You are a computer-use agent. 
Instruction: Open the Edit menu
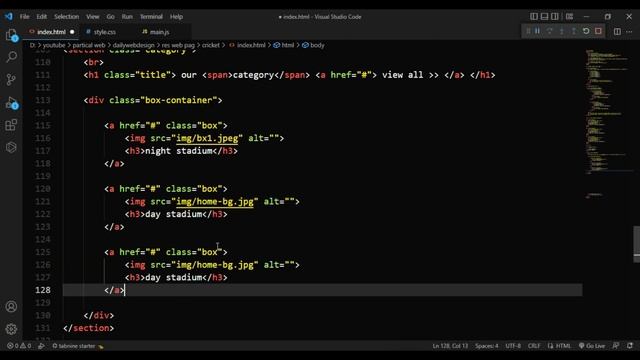42,17
